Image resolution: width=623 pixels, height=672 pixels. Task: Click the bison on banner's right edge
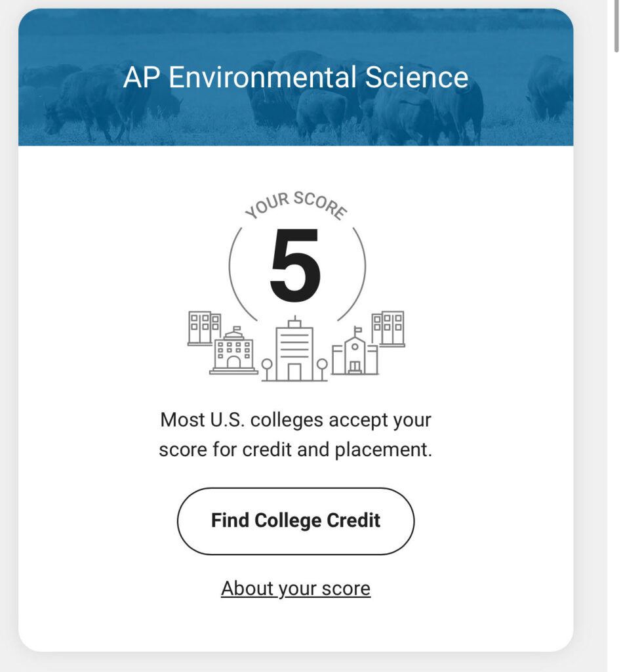click(x=550, y=88)
